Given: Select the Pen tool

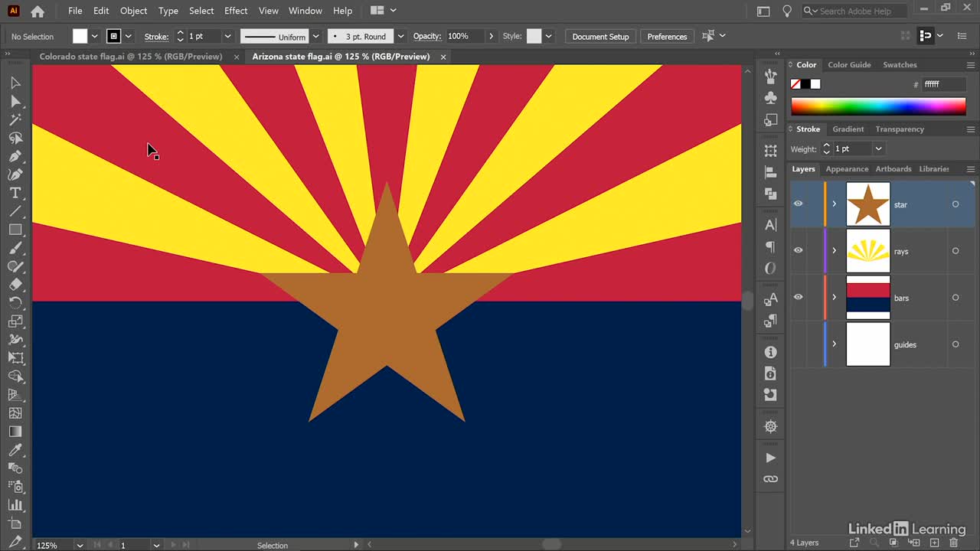Looking at the screenshot, I should pos(15,156).
